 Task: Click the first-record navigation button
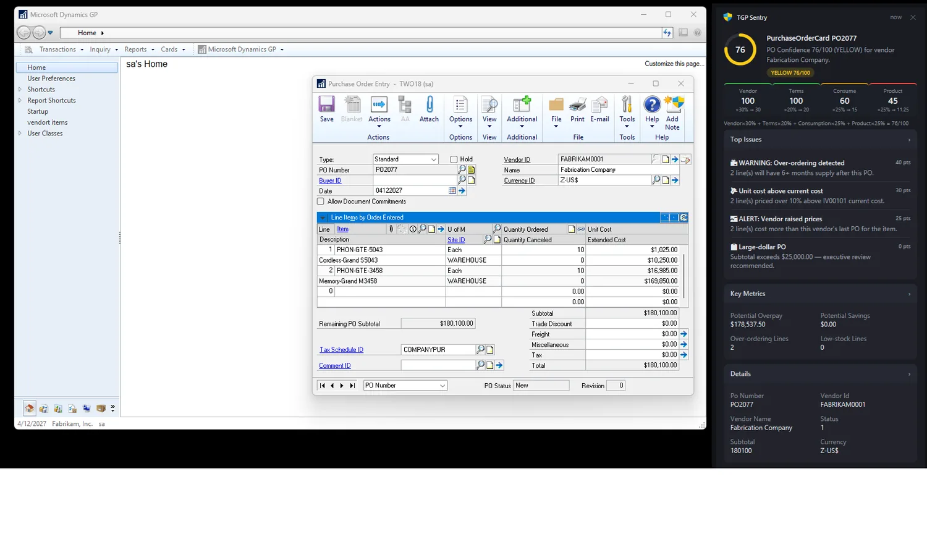(x=322, y=386)
